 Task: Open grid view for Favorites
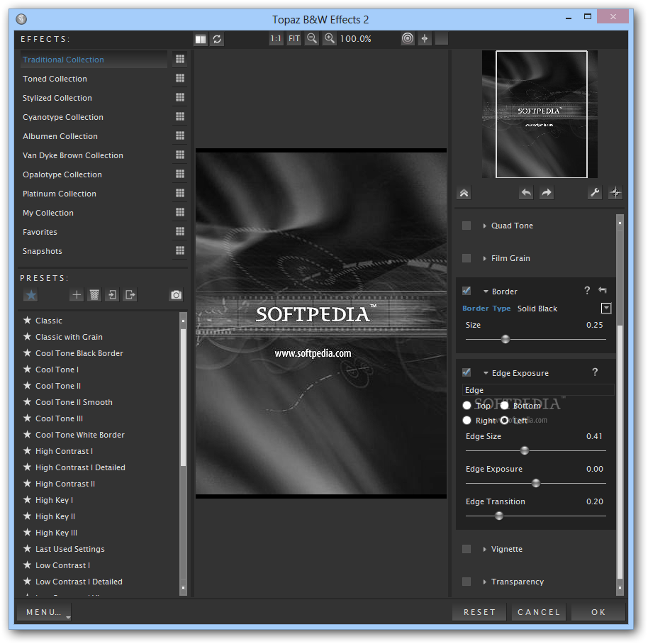point(180,231)
